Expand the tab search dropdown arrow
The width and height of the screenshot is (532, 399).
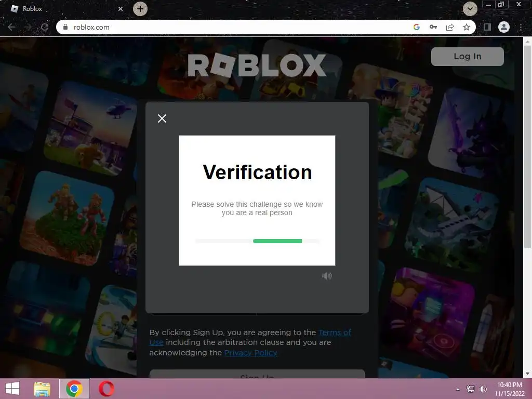[470, 9]
